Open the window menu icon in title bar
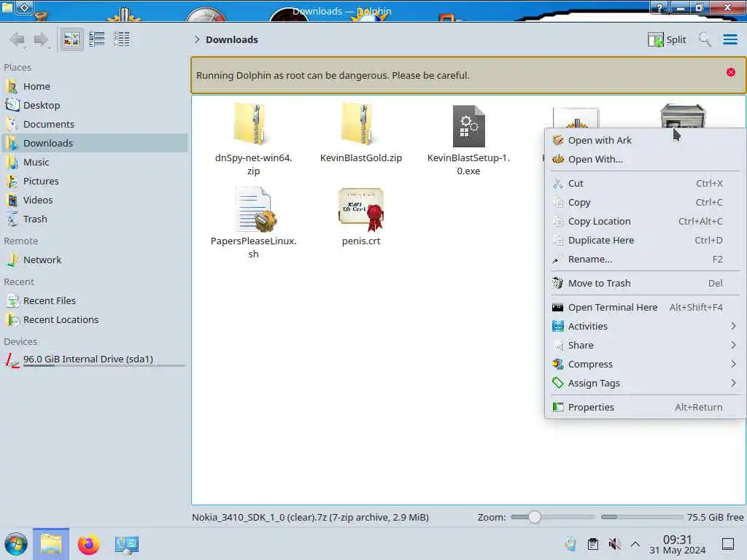The width and height of the screenshot is (747, 560). (7, 7)
